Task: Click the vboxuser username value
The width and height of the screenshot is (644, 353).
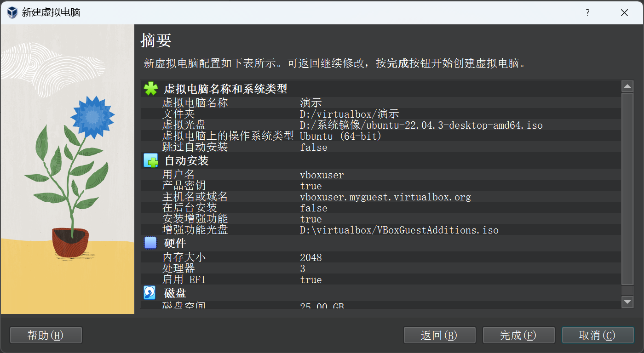Action: coord(322,175)
